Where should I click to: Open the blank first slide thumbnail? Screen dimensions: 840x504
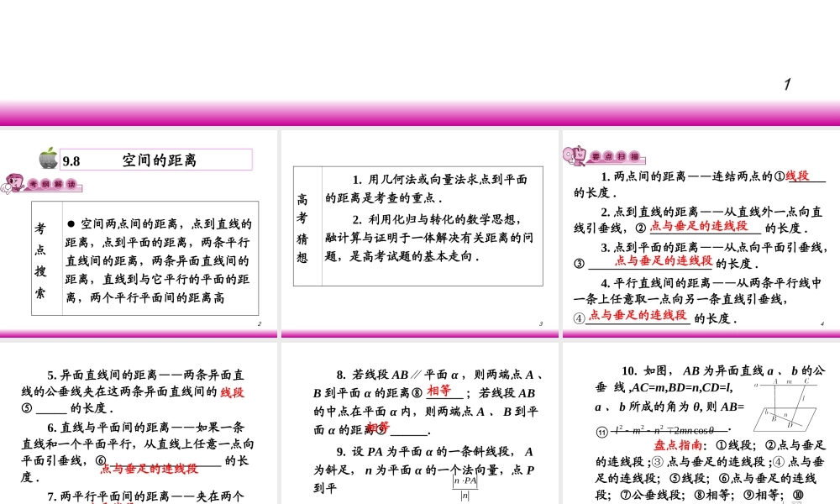[x=420, y=63]
